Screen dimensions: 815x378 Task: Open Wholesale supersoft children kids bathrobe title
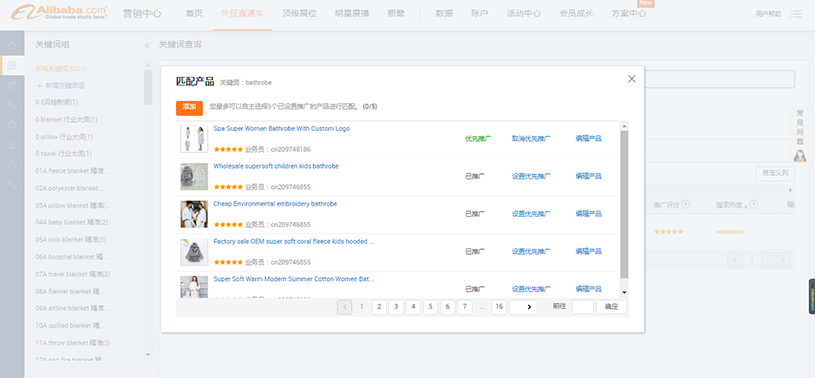pos(276,166)
